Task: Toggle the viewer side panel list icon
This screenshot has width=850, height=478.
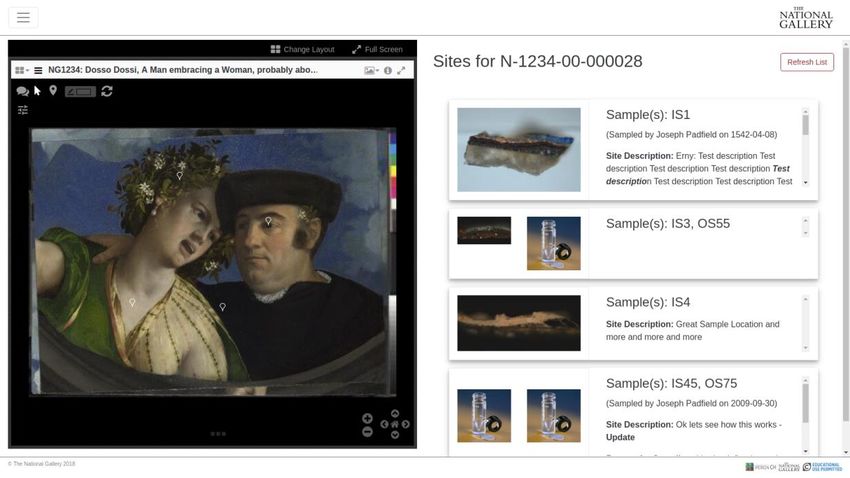Action: tap(38, 70)
